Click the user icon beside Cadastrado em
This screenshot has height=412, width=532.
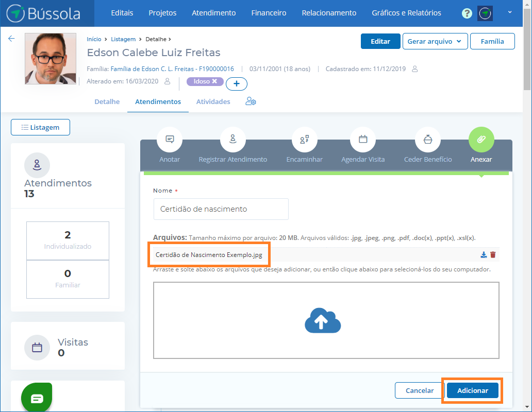[x=414, y=69]
